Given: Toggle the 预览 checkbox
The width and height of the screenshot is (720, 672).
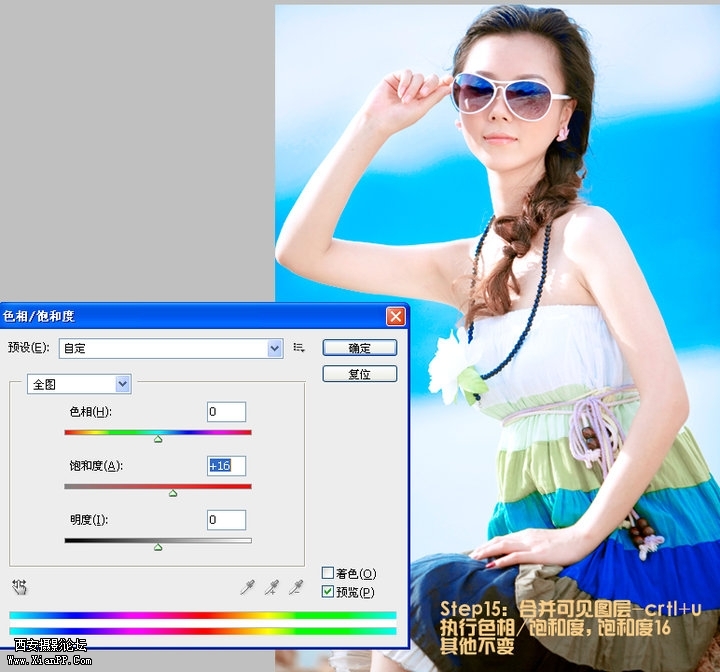Looking at the screenshot, I should click(328, 592).
